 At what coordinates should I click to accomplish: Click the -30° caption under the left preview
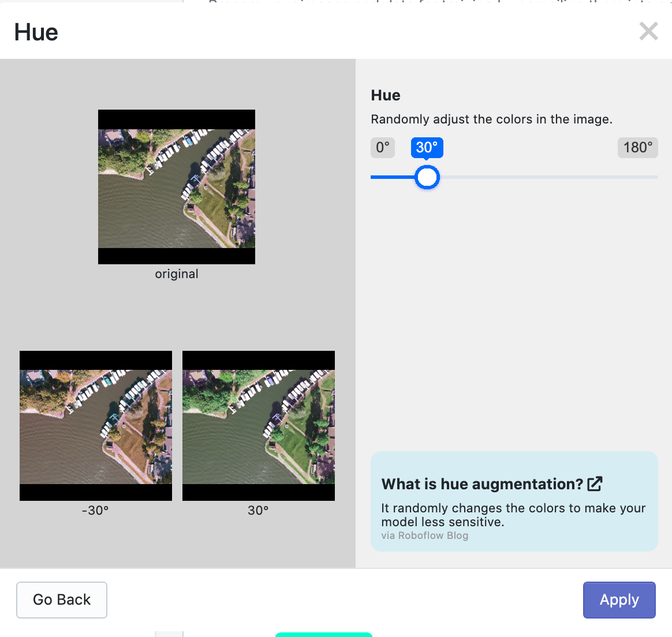click(x=95, y=510)
